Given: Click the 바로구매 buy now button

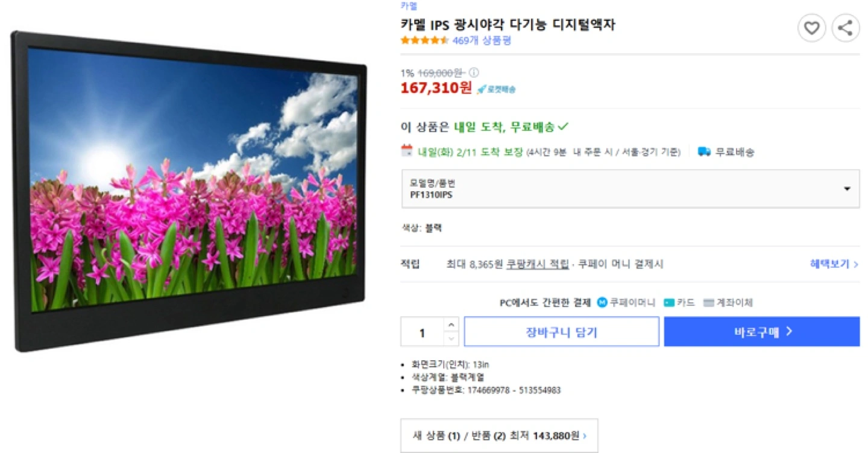Looking at the screenshot, I should coord(762,332).
